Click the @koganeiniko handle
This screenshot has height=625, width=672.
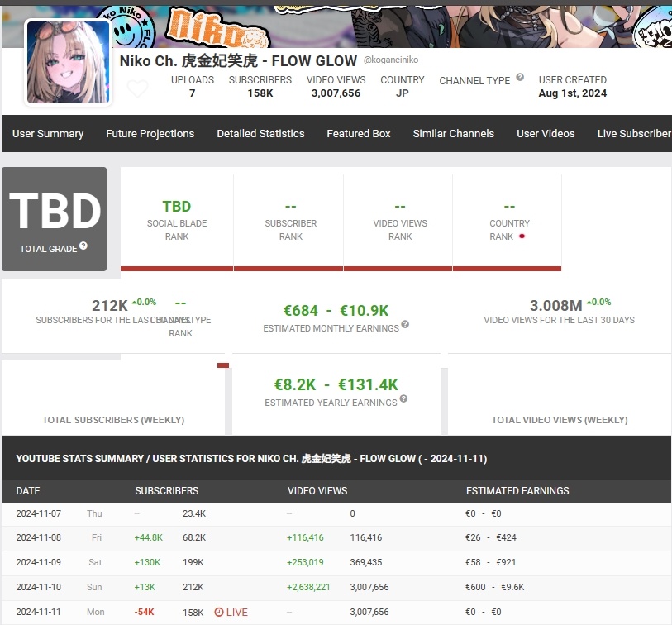[391, 60]
